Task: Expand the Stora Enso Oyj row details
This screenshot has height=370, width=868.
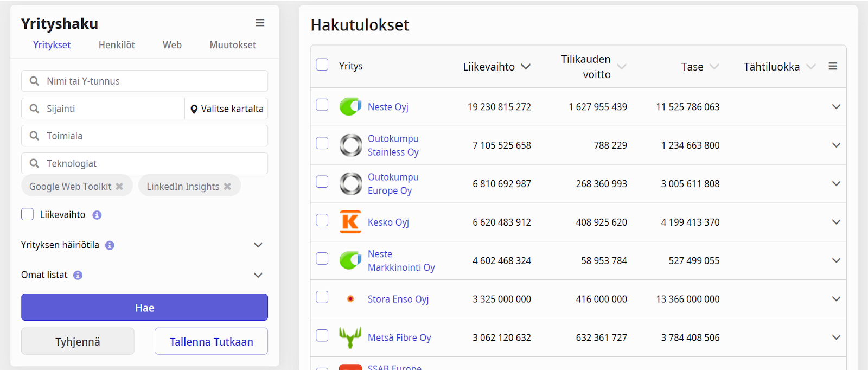Action: (836, 299)
